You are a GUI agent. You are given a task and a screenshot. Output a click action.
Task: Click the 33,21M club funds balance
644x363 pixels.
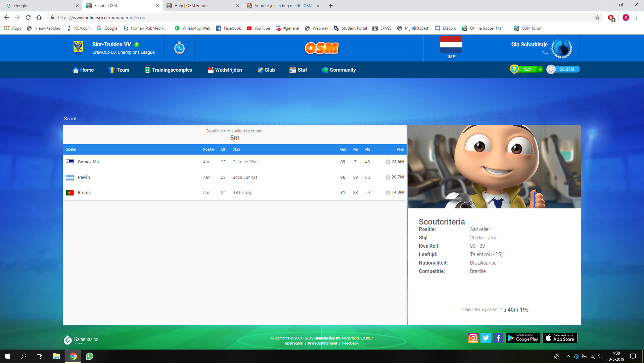click(567, 69)
